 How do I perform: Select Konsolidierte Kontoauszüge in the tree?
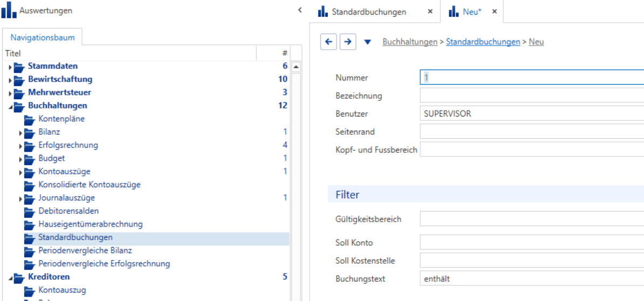point(90,185)
